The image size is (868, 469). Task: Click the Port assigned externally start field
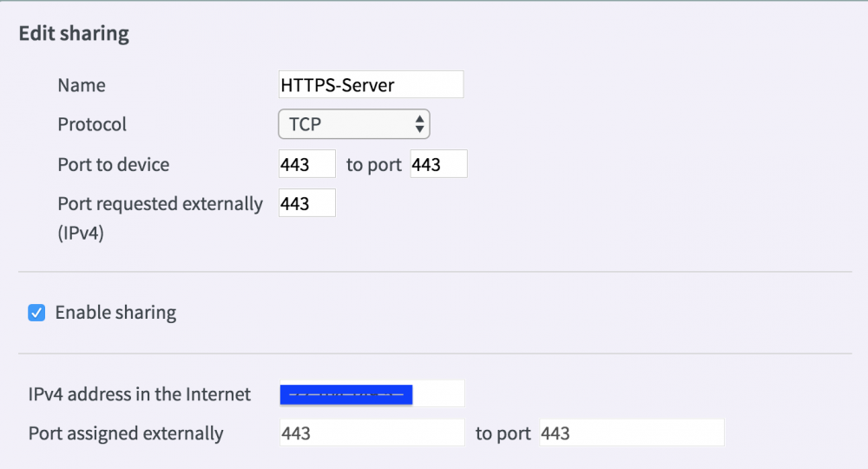click(x=372, y=433)
